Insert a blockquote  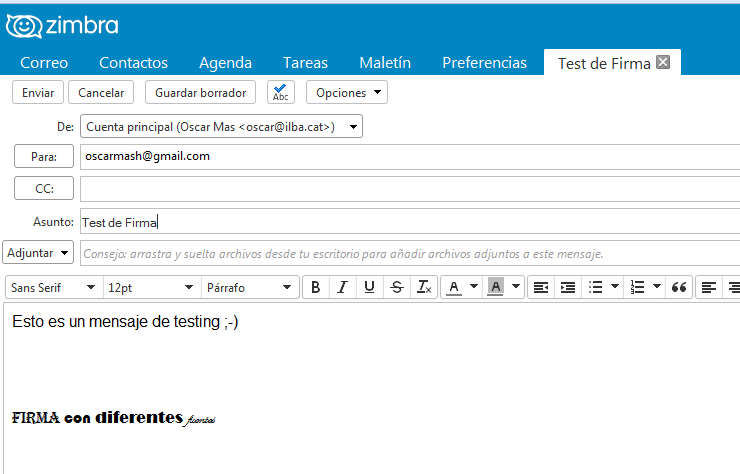679,287
